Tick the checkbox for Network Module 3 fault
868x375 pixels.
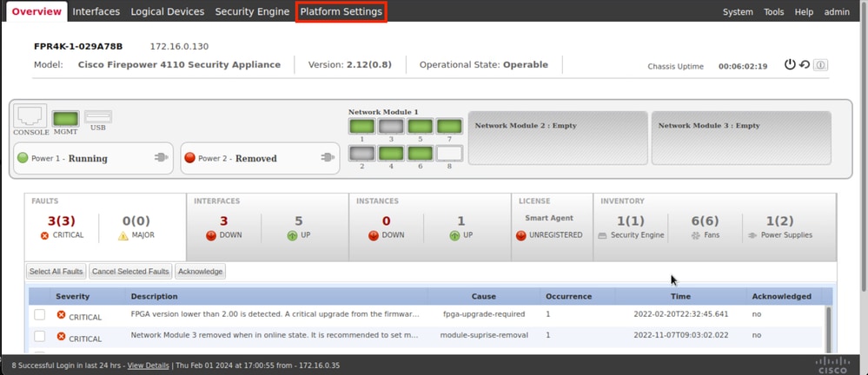40,336
